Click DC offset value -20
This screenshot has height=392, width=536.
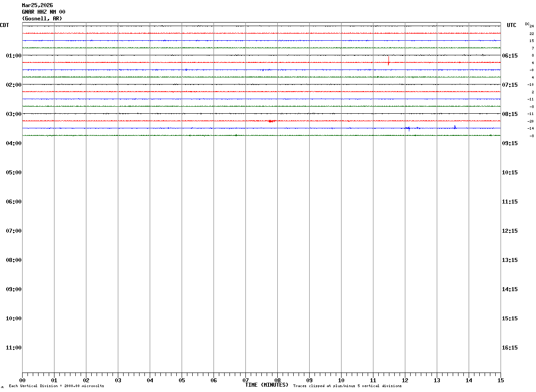pyautogui.click(x=530, y=121)
